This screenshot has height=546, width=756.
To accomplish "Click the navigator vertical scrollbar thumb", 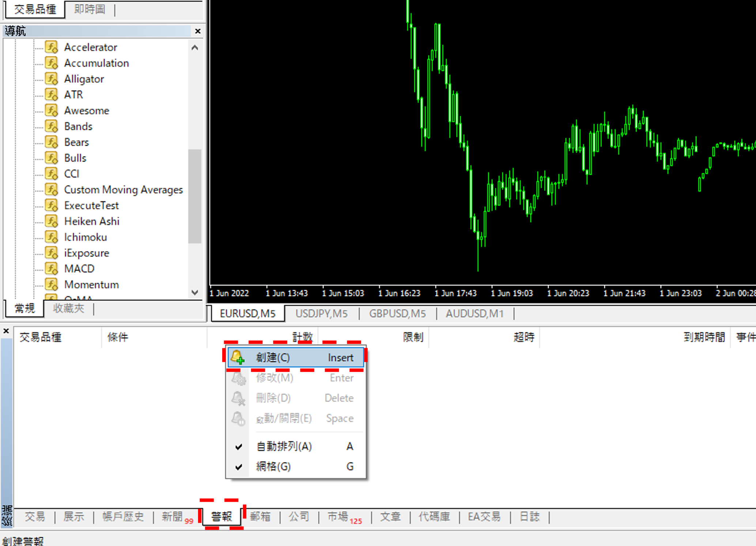I will [195, 196].
